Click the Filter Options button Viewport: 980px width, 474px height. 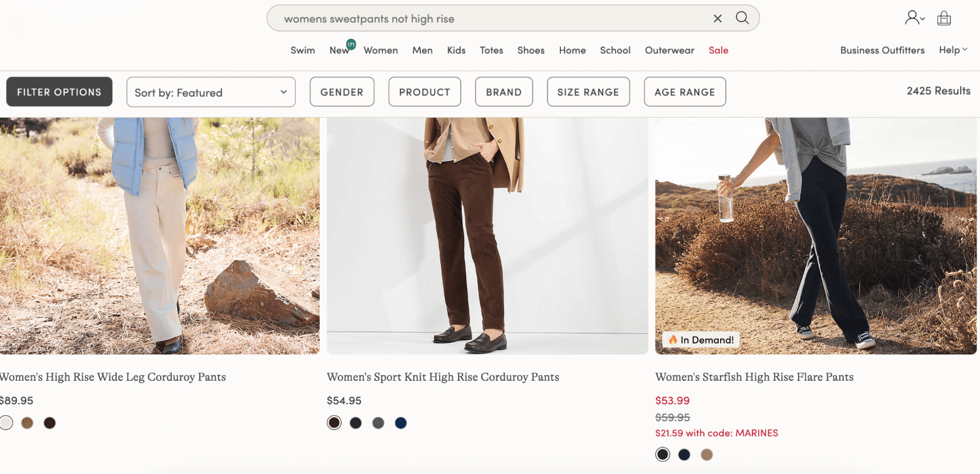(59, 92)
